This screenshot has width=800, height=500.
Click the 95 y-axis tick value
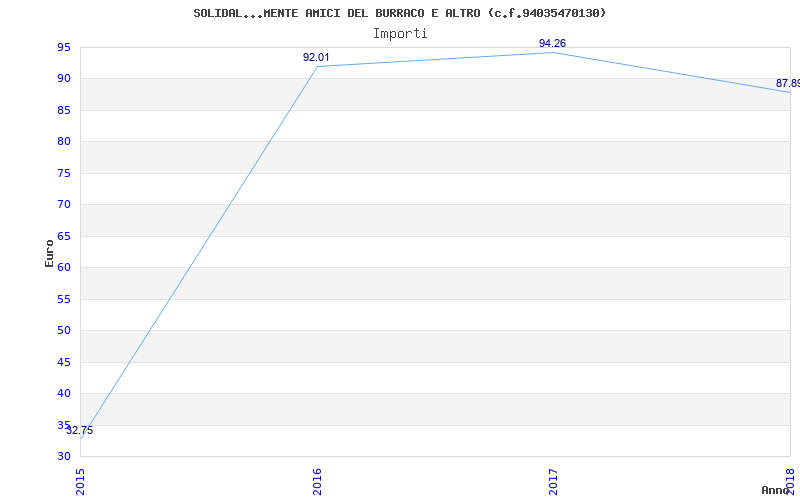(x=64, y=47)
